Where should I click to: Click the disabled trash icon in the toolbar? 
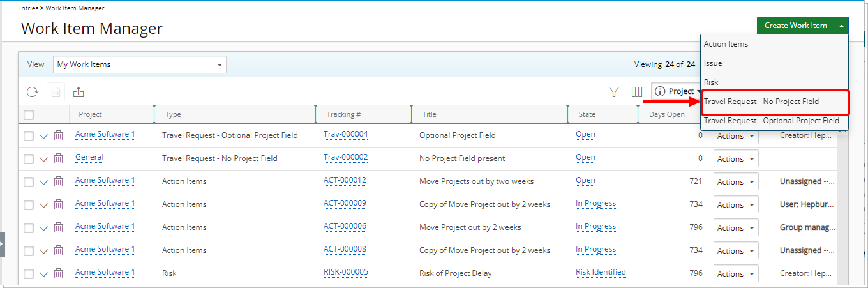pos(56,92)
